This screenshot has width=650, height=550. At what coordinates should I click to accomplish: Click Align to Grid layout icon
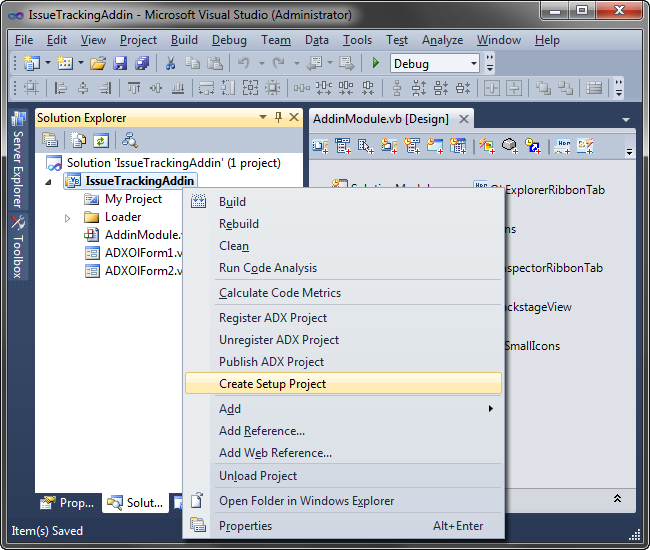[x=31, y=88]
